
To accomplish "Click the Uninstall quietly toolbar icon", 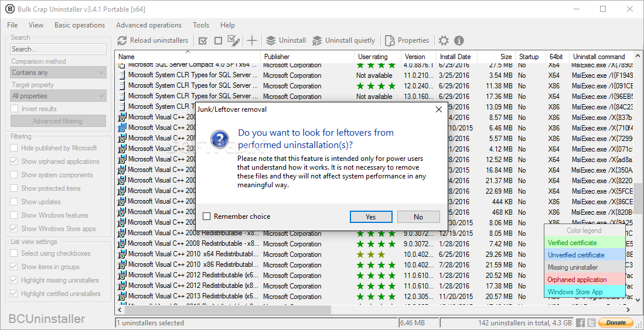I will click(x=317, y=40).
